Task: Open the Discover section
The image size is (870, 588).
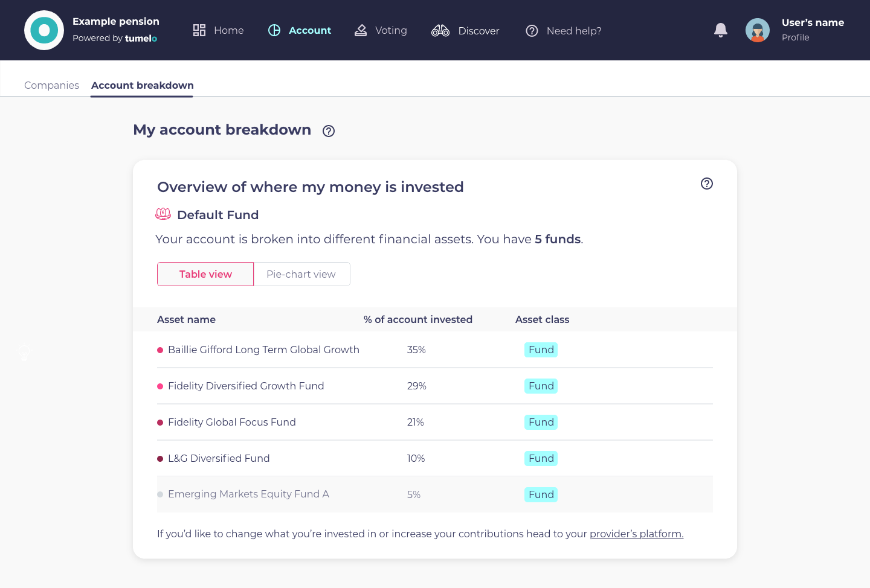Action: (x=465, y=30)
